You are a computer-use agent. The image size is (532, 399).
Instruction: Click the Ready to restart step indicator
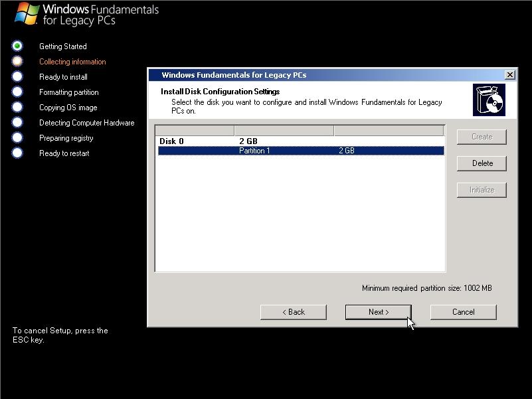point(17,153)
